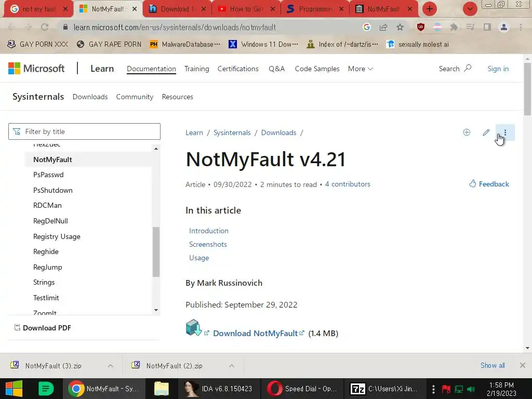Screen dimensions: 532x399
Task: Click the share page icon in address bar
Action: pos(383,27)
